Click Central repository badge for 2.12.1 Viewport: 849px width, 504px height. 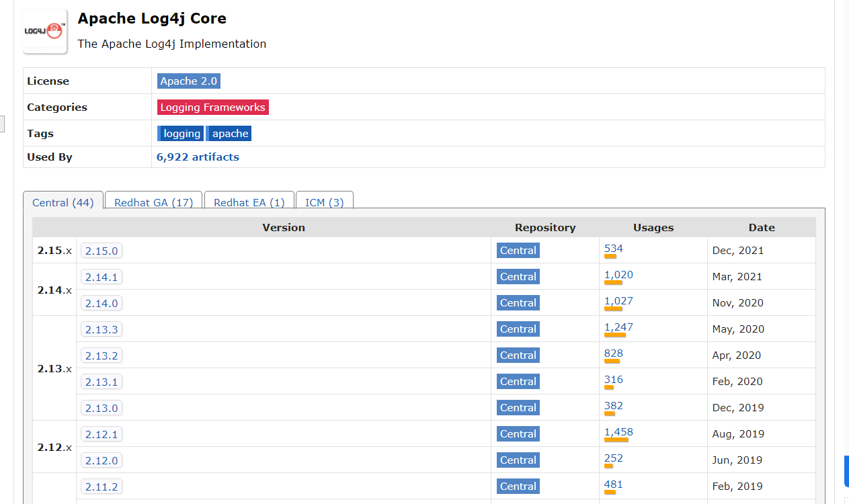[x=518, y=434]
